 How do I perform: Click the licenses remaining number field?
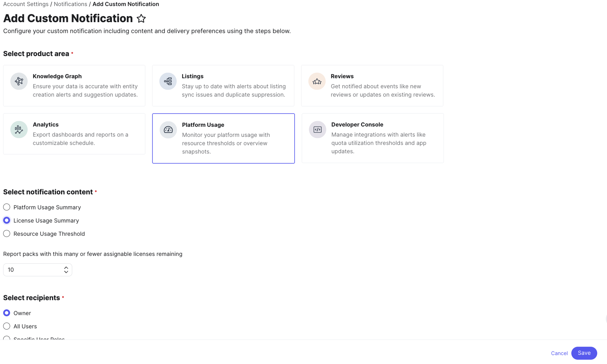pyautogui.click(x=38, y=270)
